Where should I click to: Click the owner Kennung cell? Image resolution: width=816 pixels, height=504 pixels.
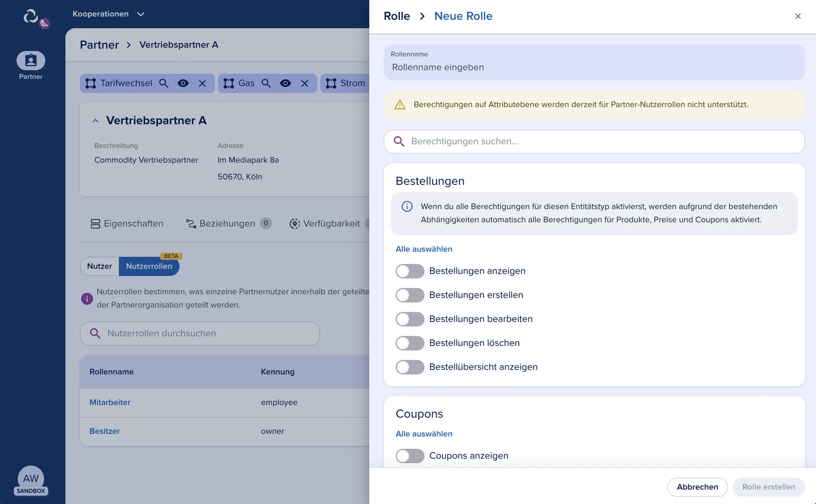point(272,431)
